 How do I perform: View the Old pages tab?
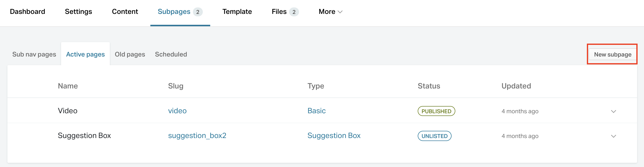click(130, 54)
